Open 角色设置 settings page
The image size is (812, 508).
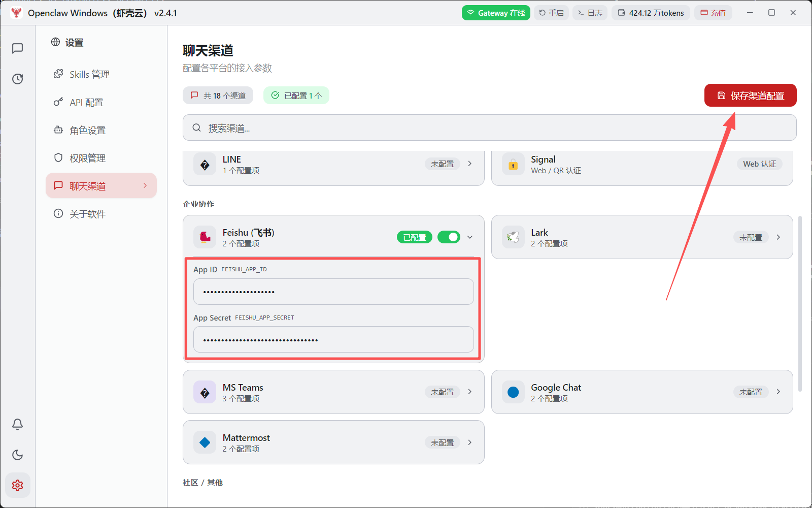click(101, 130)
